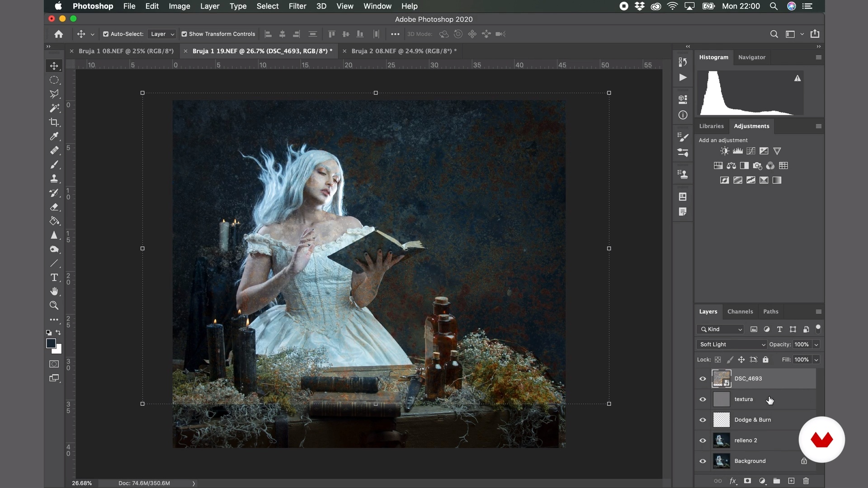868x488 pixels.
Task: Select the Magic Wand tool
Action: tap(54, 108)
